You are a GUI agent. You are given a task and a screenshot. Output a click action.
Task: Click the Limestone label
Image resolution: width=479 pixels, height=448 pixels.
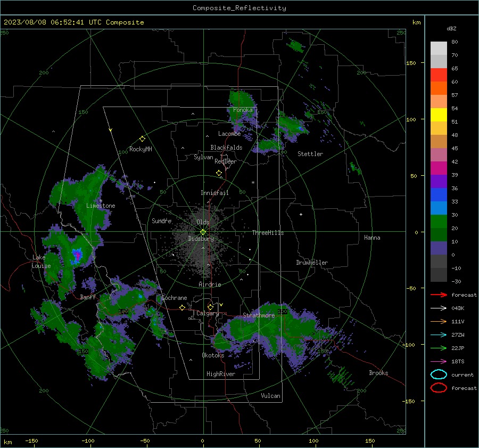(101, 206)
